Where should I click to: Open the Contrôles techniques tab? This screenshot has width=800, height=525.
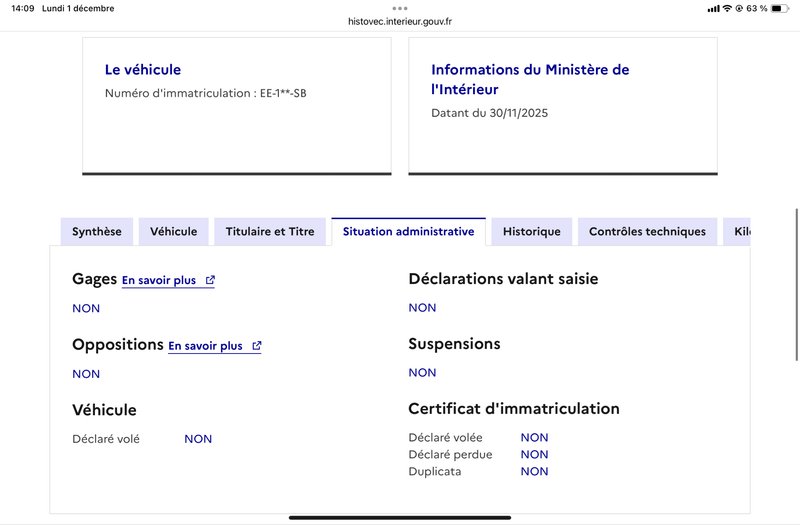[647, 232]
